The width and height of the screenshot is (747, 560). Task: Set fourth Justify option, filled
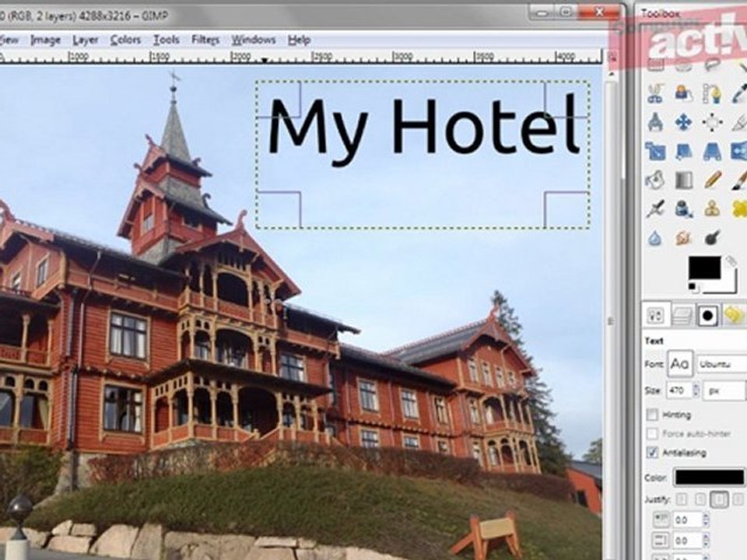coord(738,499)
